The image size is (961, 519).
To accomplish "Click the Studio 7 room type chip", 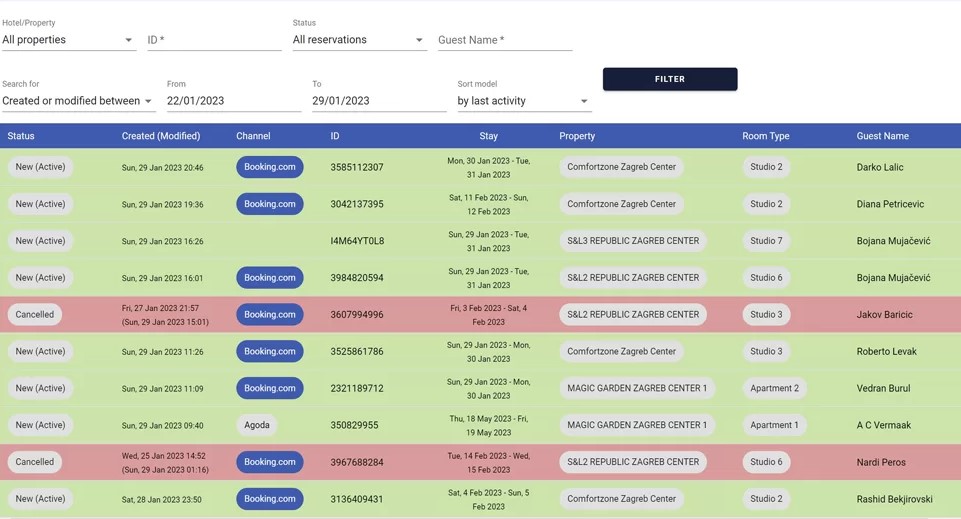I will pos(766,241).
